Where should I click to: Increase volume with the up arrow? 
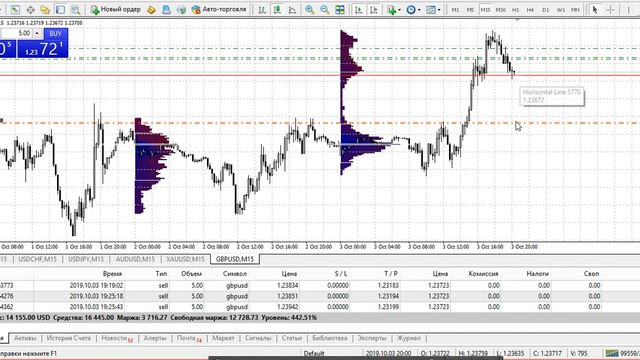(37, 33)
